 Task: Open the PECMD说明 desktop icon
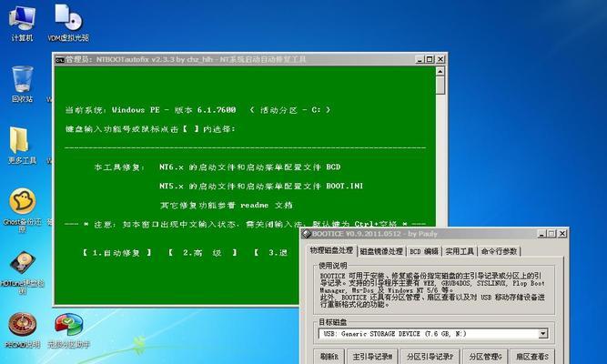click(x=22, y=330)
